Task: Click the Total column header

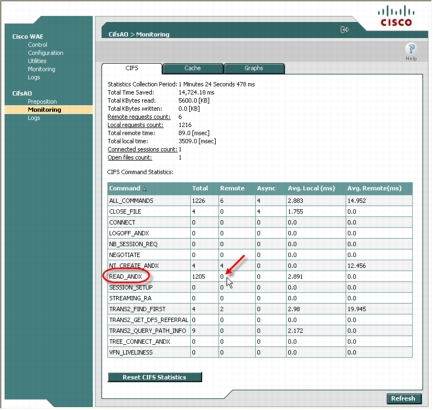Action: pyautogui.click(x=200, y=188)
